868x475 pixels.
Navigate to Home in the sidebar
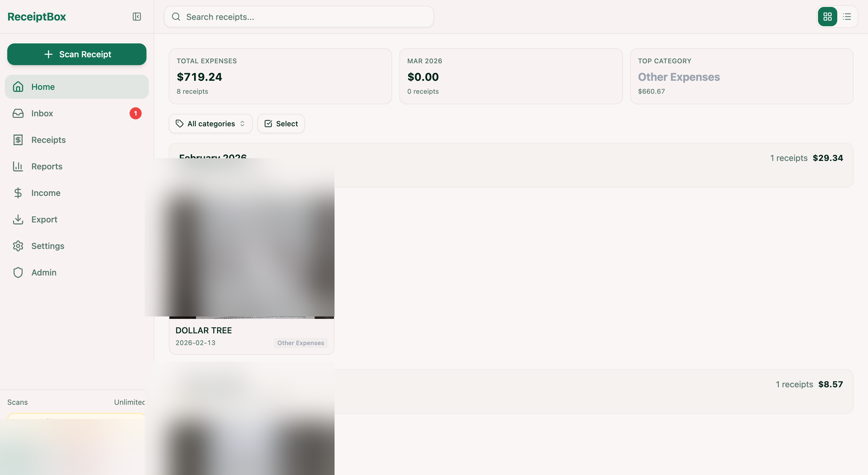click(x=43, y=87)
